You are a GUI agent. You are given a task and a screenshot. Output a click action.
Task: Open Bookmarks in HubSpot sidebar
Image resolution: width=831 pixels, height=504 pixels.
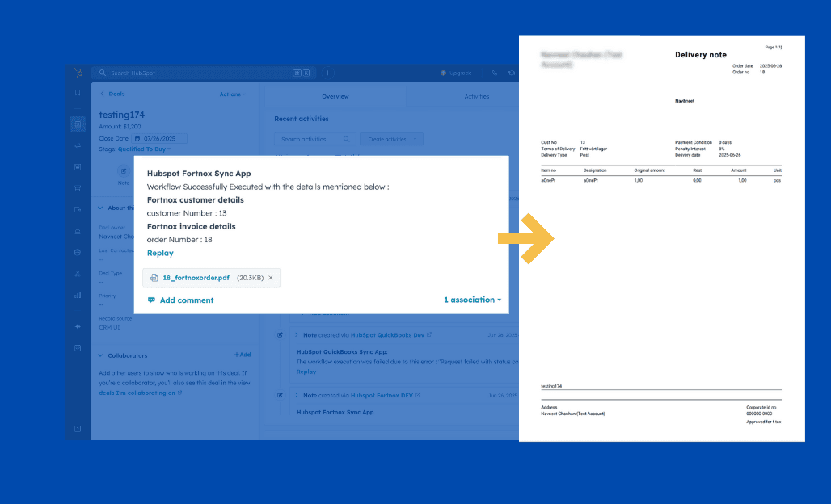click(x=78, y=93)
